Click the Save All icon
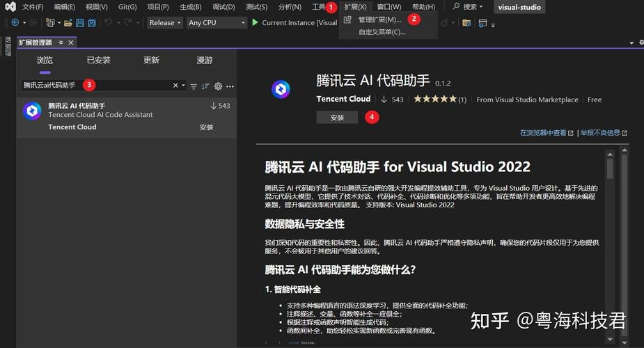This screenshot has height=348, width=644. click(92, 23)
